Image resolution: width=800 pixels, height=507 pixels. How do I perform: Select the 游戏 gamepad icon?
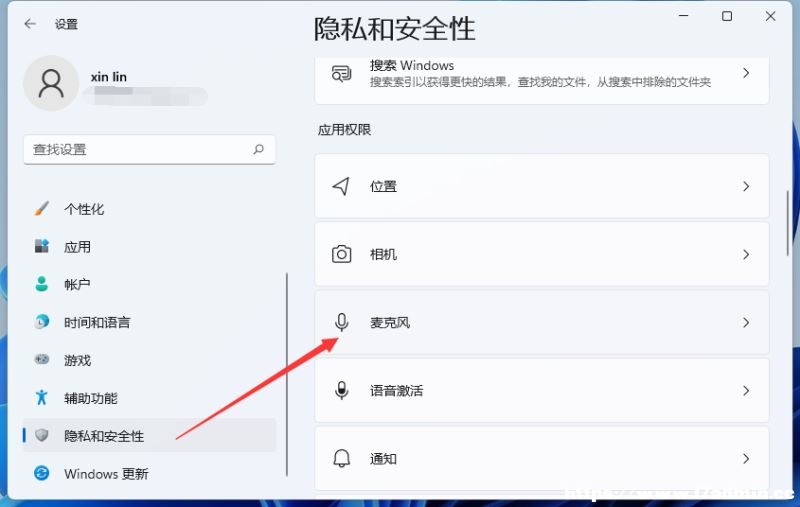[x=42, y=360]
